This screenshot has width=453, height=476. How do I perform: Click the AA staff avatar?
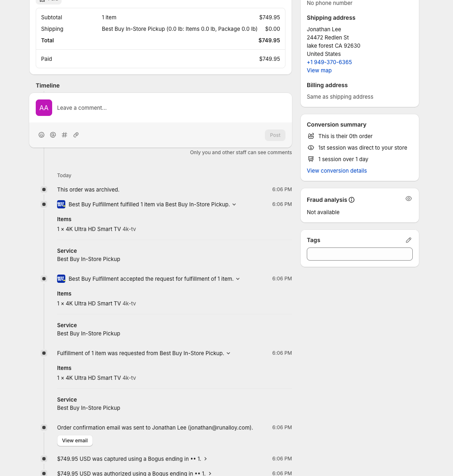tap(44, 108)
